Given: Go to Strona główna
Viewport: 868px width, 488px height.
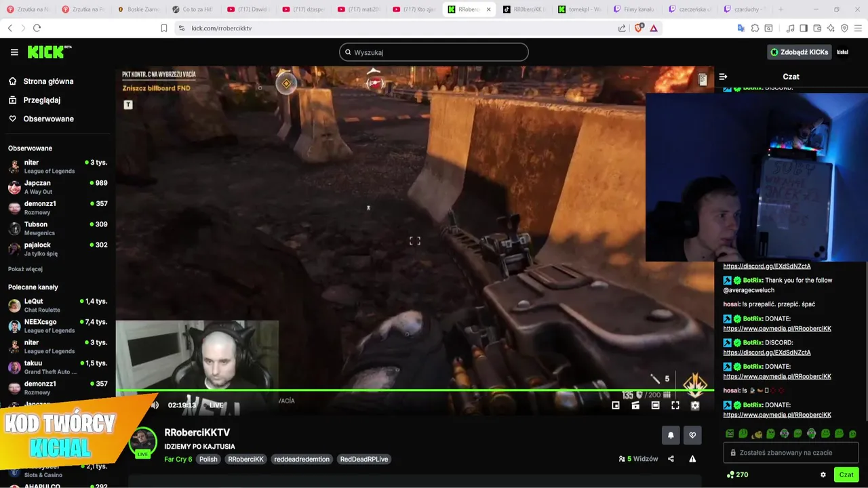Looking at the screenshot, I should point(48,81).
